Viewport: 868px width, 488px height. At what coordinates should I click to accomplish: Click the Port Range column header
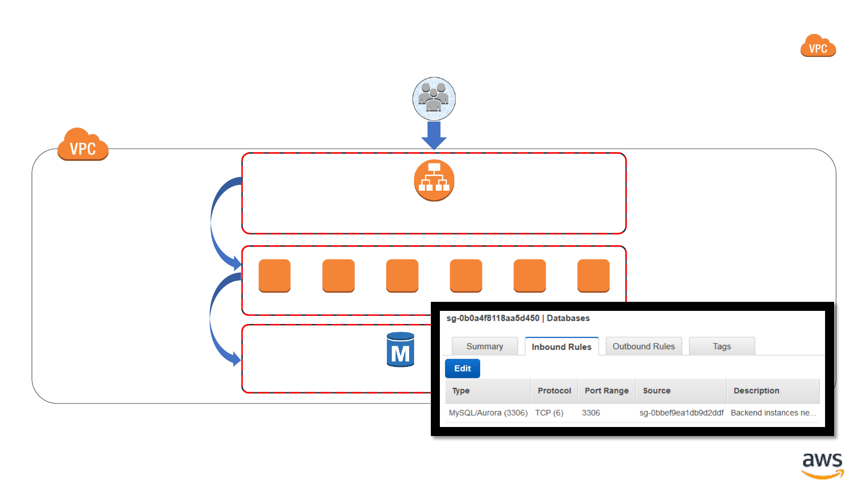[x=607, y=391]
